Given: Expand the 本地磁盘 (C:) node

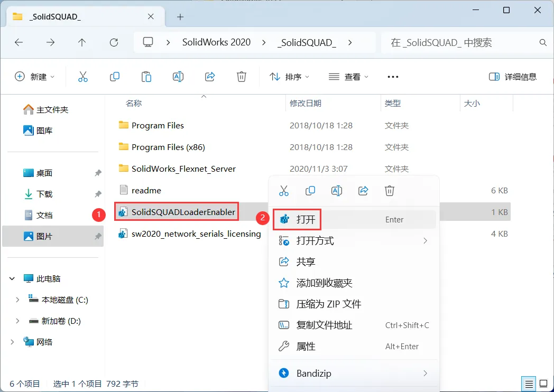Looking at the screenshot, I should (x=17, y=300).
